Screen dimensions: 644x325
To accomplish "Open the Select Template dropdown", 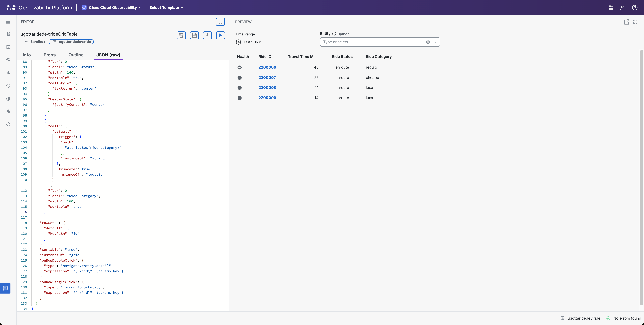I will (166, 8).
